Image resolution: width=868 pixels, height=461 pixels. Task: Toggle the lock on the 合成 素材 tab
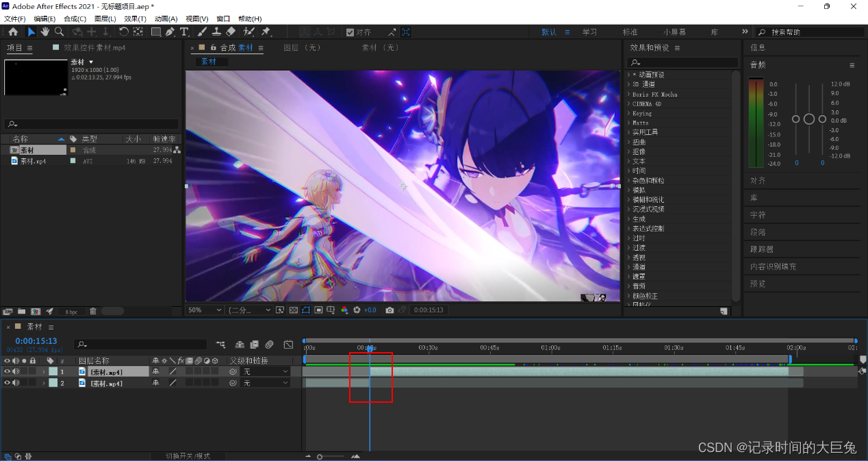(x=214, y=48)
